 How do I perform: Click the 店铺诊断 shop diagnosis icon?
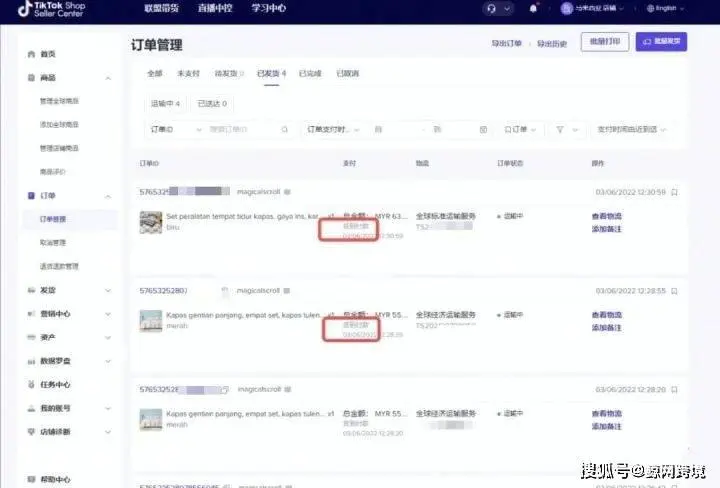(x=31, y=432)
